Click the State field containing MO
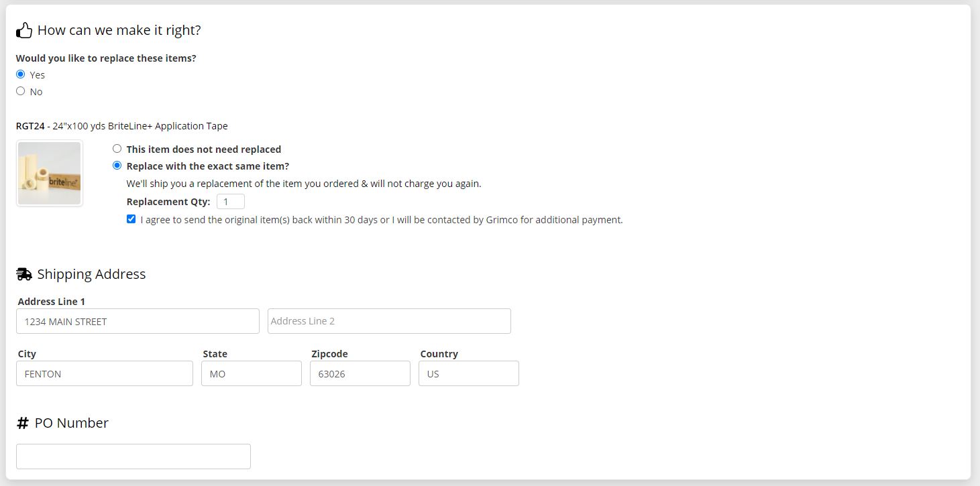 click(252, 373)
